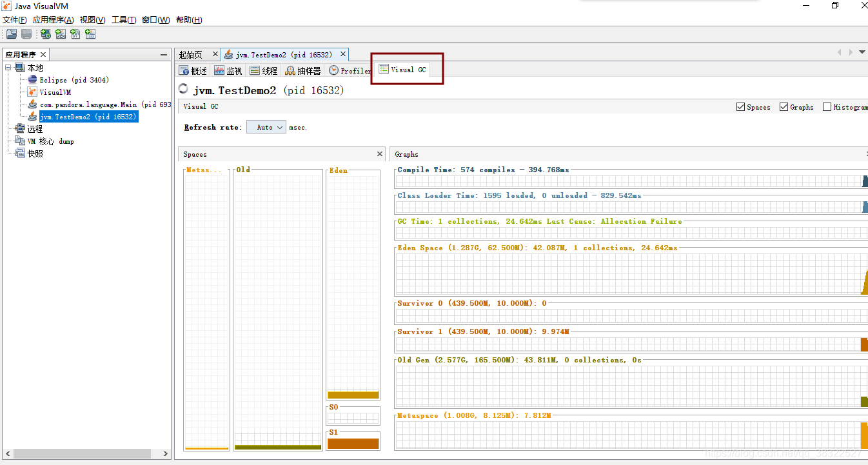Select the Visual GC tab

click(x=402, y=70)
